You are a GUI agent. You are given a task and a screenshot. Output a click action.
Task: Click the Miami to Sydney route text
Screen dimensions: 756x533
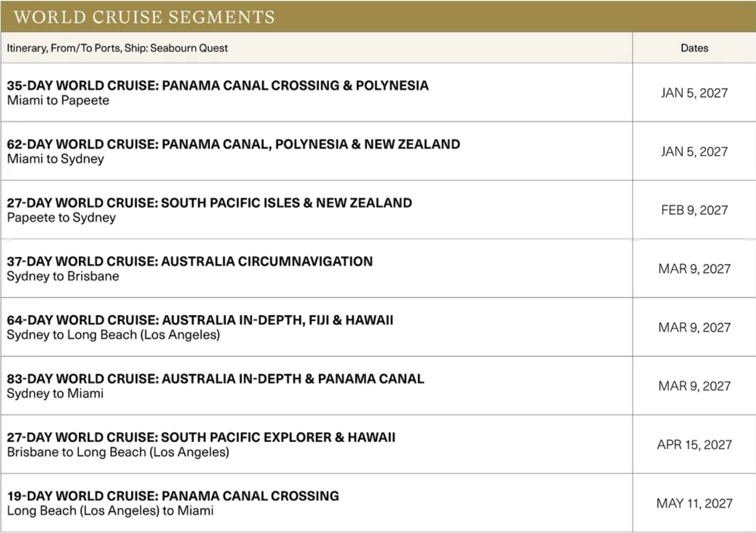click(55, 159)
